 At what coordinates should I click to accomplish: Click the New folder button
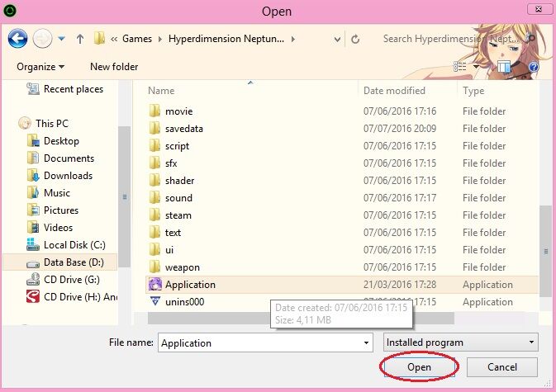(114, 67)
